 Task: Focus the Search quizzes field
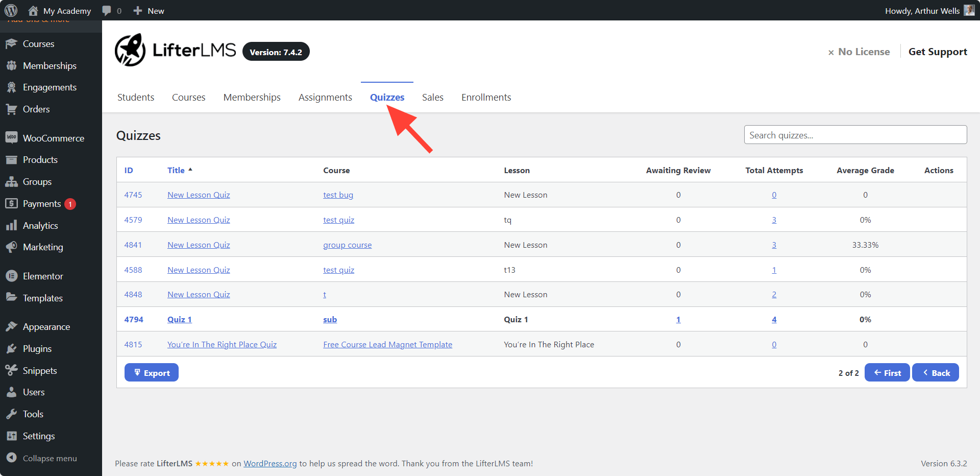pos(855,135)
